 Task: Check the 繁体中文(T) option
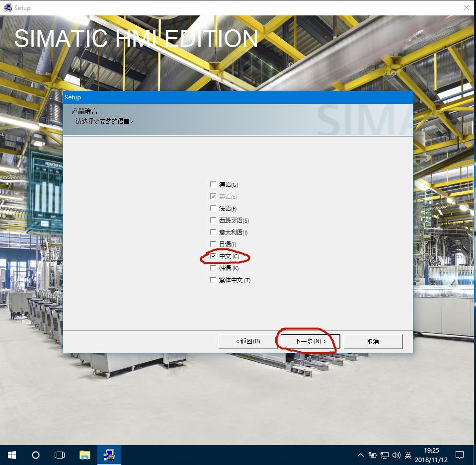point(213,279)
